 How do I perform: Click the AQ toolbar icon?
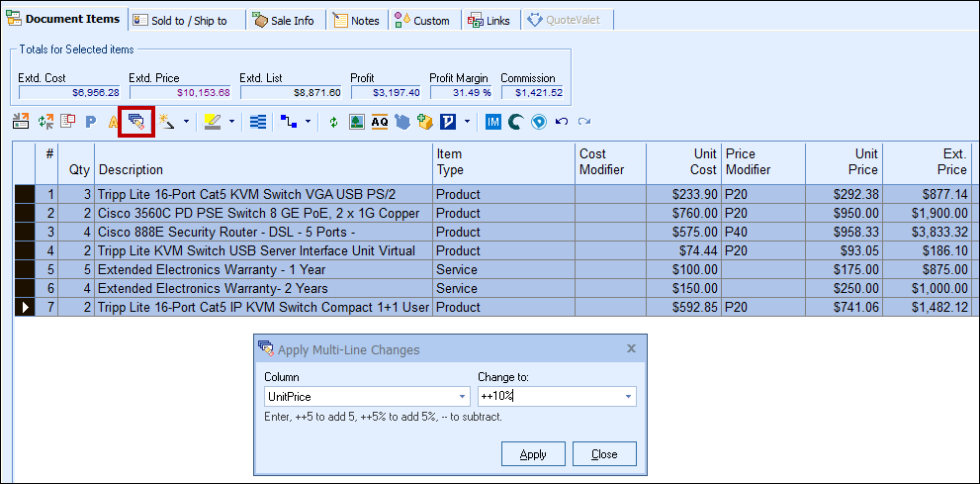point(380,122)
